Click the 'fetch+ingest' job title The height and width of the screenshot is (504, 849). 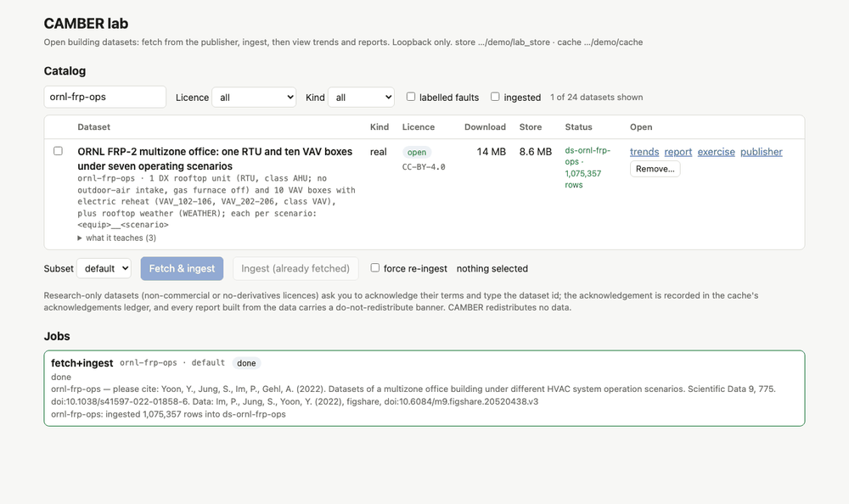[x=82, y=363]
